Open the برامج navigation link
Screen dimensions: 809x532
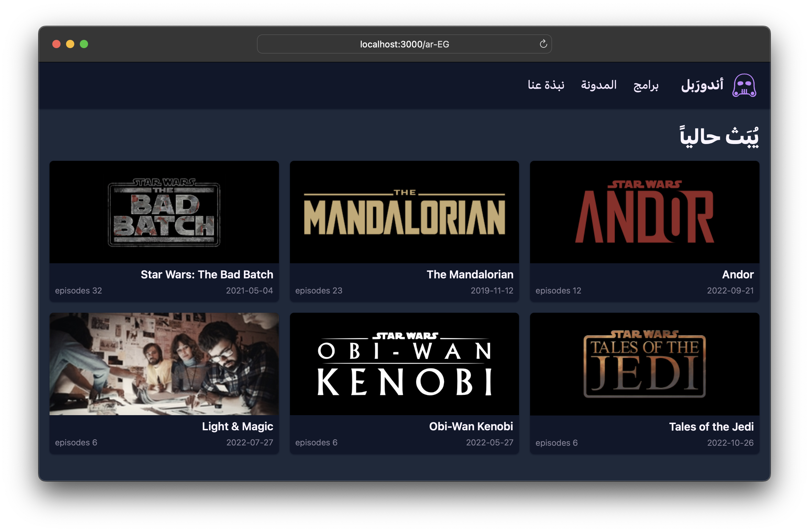tap(646, 85)
